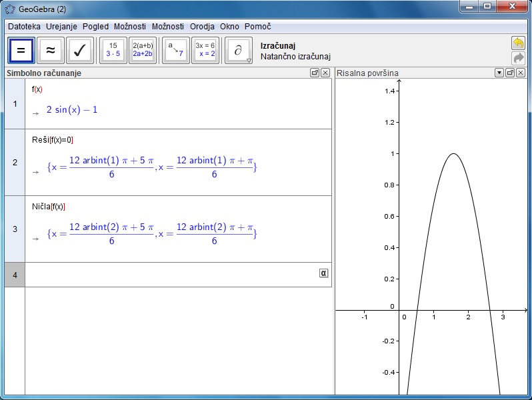Click the Undo arrow icon
532x400 pixels.
click(518, 43)
